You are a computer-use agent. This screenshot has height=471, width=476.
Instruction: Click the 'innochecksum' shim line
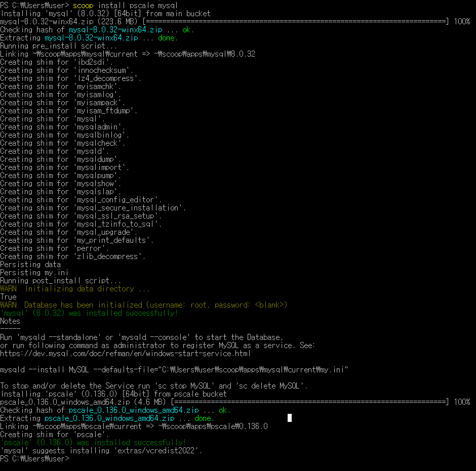66,70
